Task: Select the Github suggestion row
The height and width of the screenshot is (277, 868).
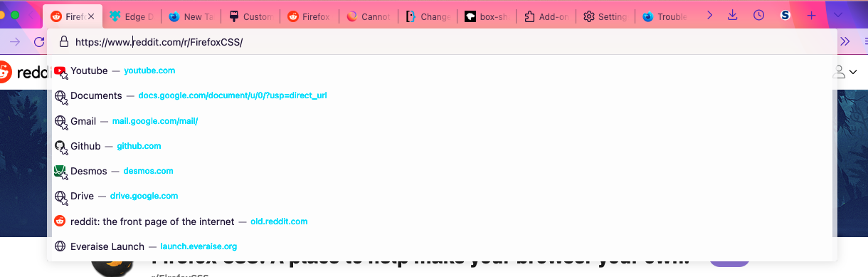Action: point(441,146)
